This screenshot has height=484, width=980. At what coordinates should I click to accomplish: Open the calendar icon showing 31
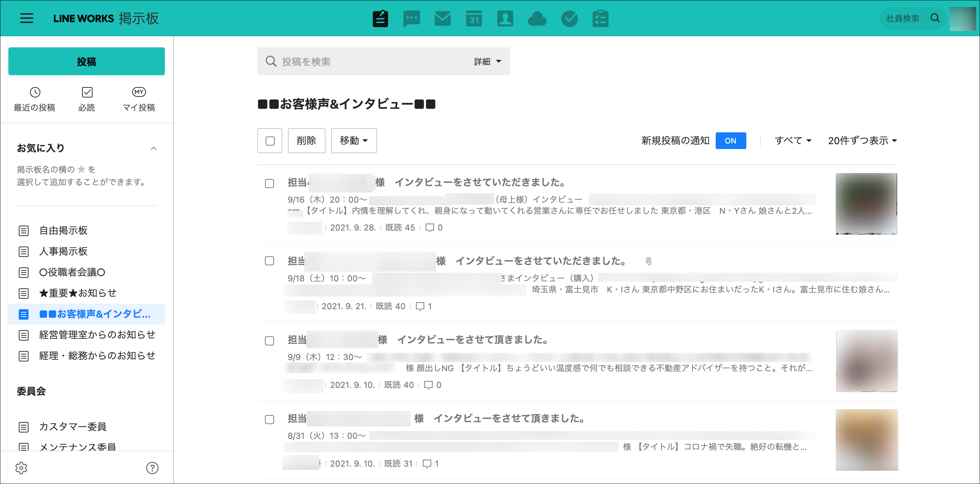coord(474,18)
